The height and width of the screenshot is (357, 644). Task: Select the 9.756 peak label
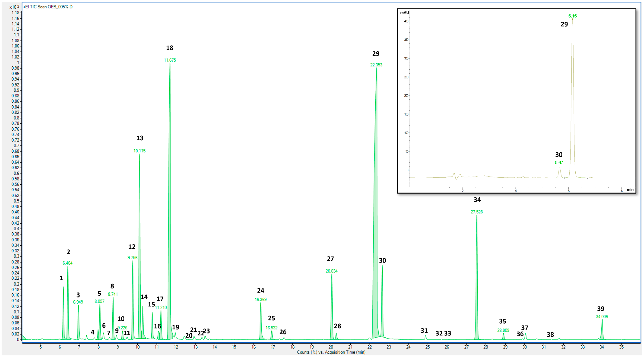(x=133, y=257)
